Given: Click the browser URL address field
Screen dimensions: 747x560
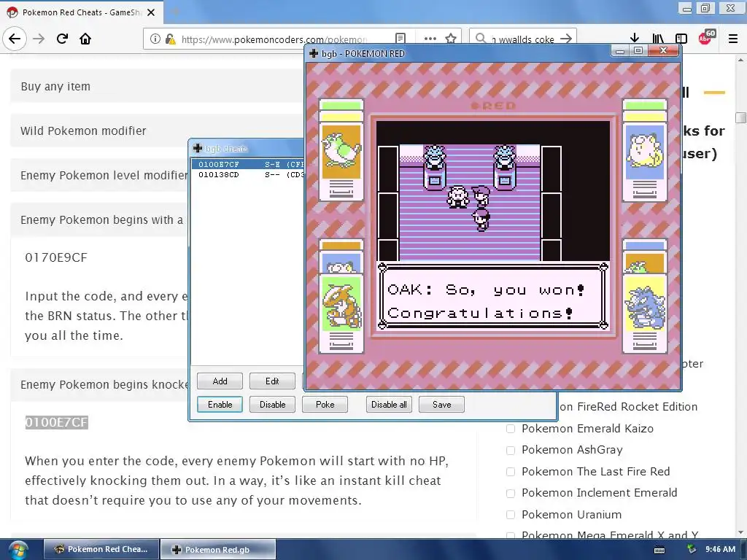Looking at the screenshot, I should point(274,39).
